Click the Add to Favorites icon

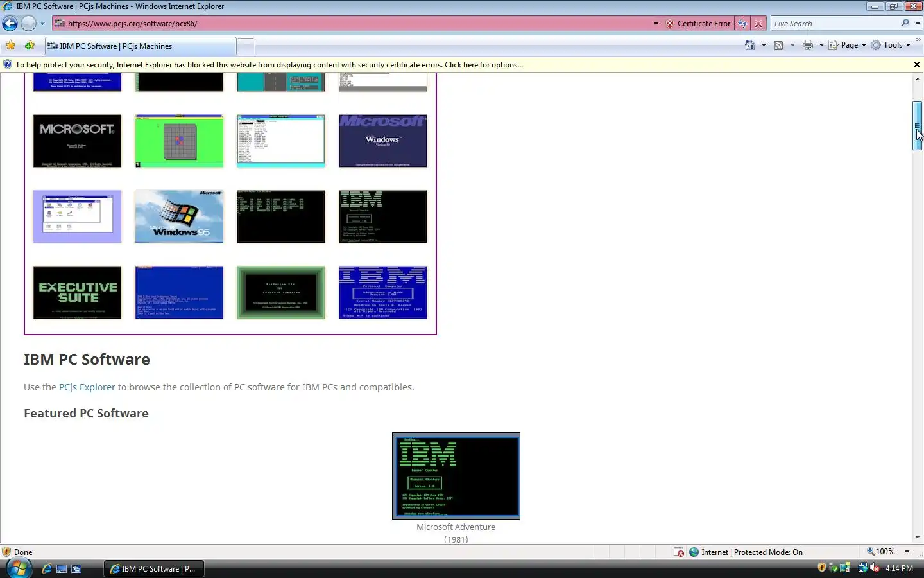(x=30, y=46)
